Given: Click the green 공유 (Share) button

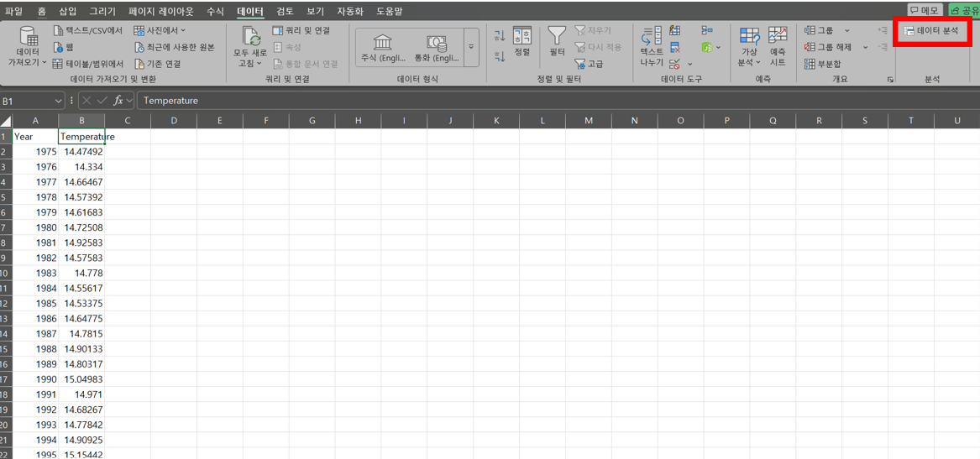Looking at the screenshot, I should pyautogui.click(x=964, y=10).
